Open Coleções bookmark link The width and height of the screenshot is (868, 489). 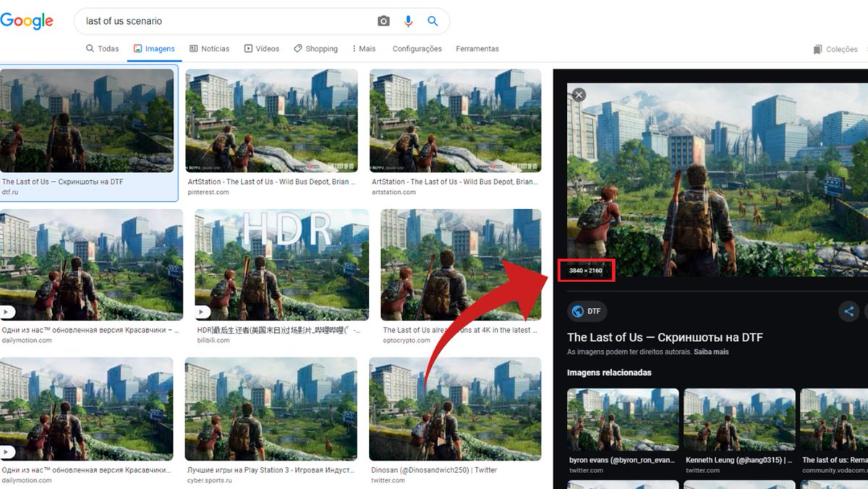pos(835,49)
